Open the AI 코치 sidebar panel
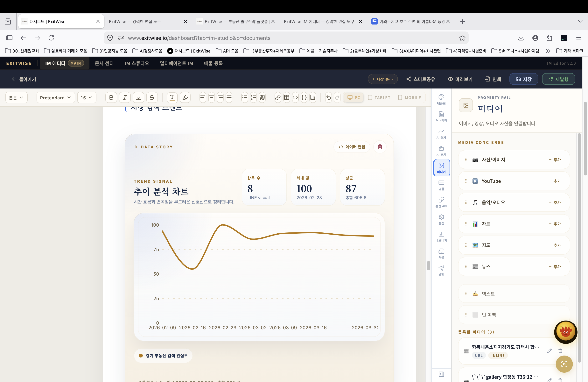This screenshot has height=382, width=588. pos(441,151)
